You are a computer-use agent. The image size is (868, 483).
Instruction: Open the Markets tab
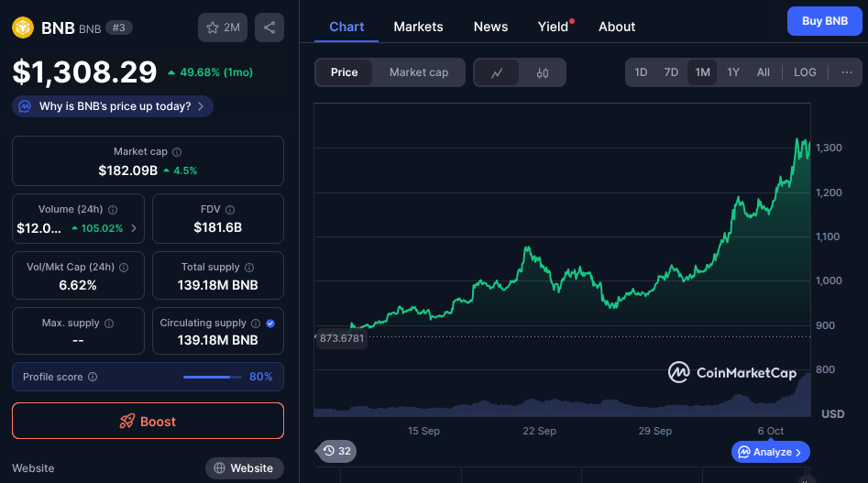point(419,27)
